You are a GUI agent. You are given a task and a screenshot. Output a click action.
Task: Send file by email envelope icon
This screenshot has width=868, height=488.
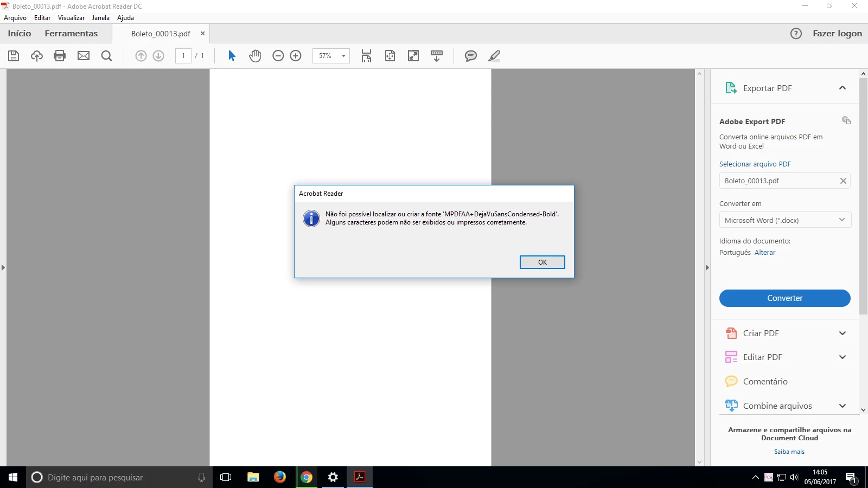click(84, 56)
